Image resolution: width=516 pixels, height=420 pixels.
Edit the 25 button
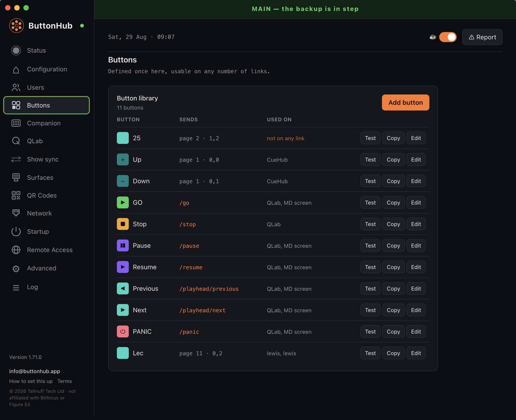[416, 138]
